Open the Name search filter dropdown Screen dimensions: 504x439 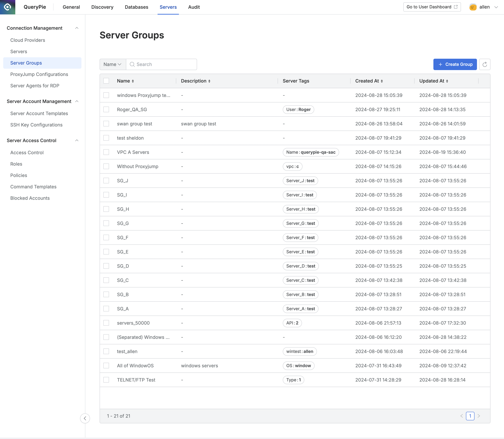click(113, 64)
